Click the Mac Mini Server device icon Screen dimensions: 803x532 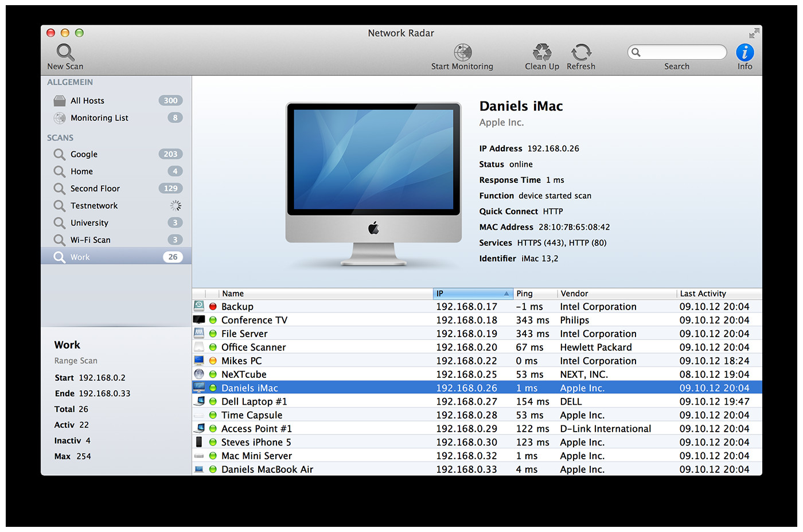pyautogui.click(x=199, y=456)
